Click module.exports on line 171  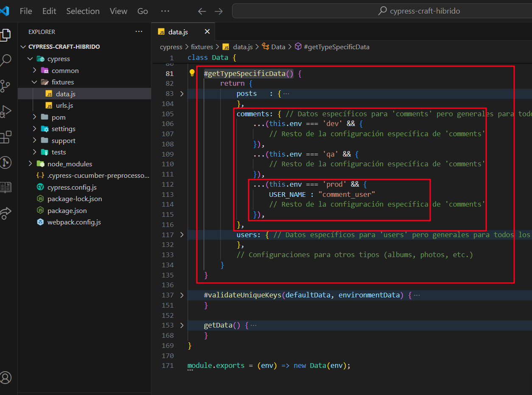point(216,365)
